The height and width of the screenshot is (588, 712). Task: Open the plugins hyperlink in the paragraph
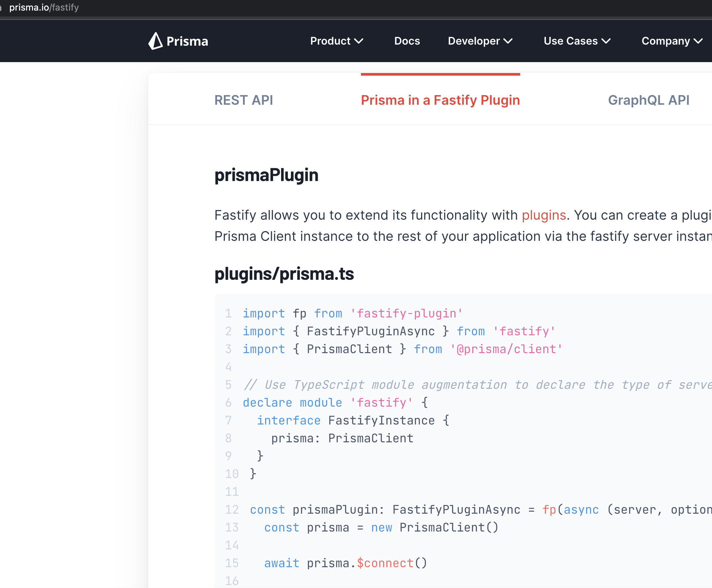543,215
